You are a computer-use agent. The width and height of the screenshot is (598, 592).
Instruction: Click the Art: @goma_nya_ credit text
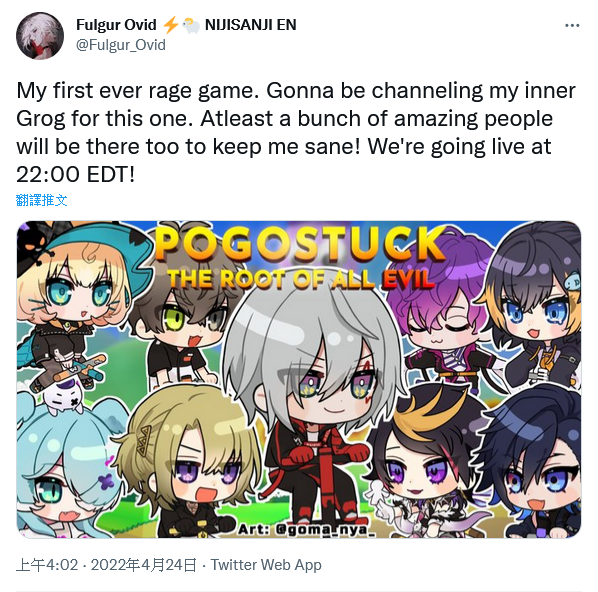click(x=306, y=529)
